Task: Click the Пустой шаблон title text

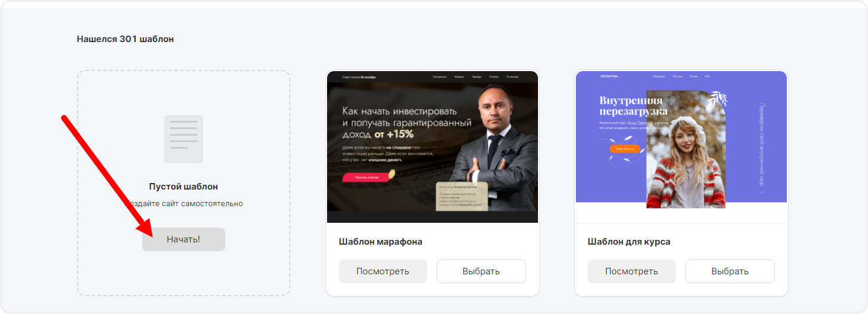Action: tap(184, 187)
